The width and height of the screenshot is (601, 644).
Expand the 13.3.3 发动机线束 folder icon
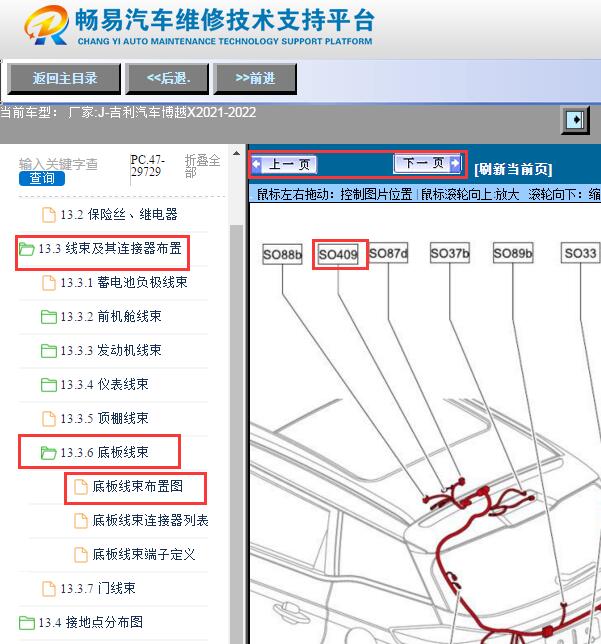49,351
